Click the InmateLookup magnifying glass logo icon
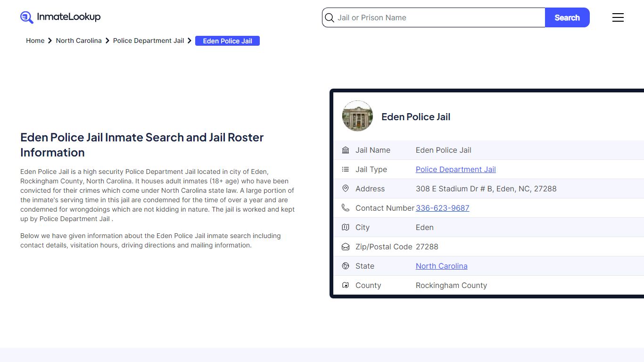Screen dimensions: 644x362 [26, 17]
